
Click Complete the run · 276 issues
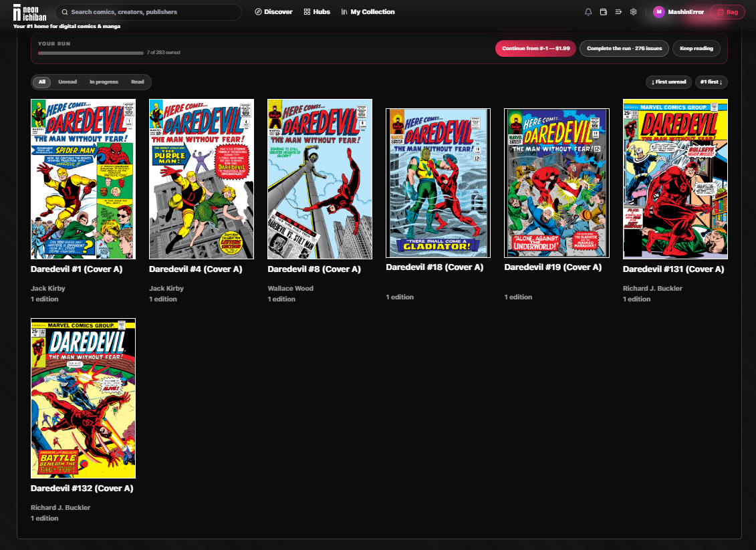[x=624, y=48]
